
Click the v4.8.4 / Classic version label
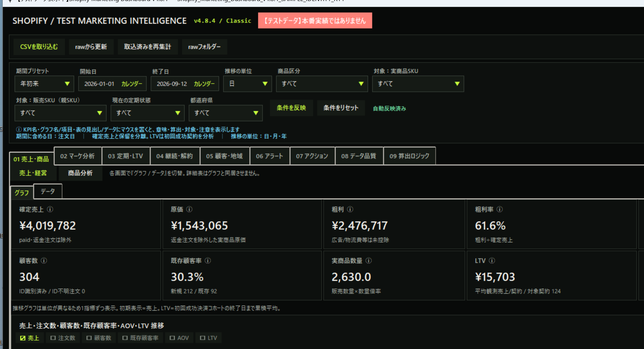(x=223, y=21)
